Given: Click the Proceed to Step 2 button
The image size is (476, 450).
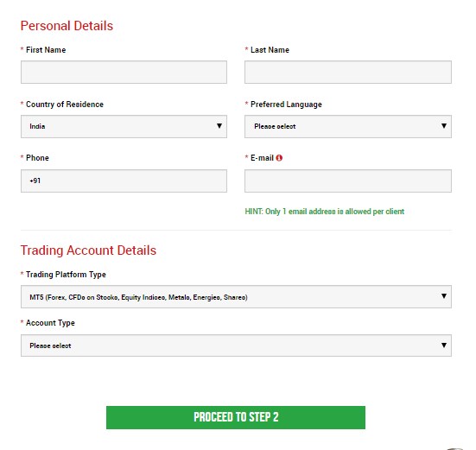Looking at the screenshot, I should [x=236, y=417].
